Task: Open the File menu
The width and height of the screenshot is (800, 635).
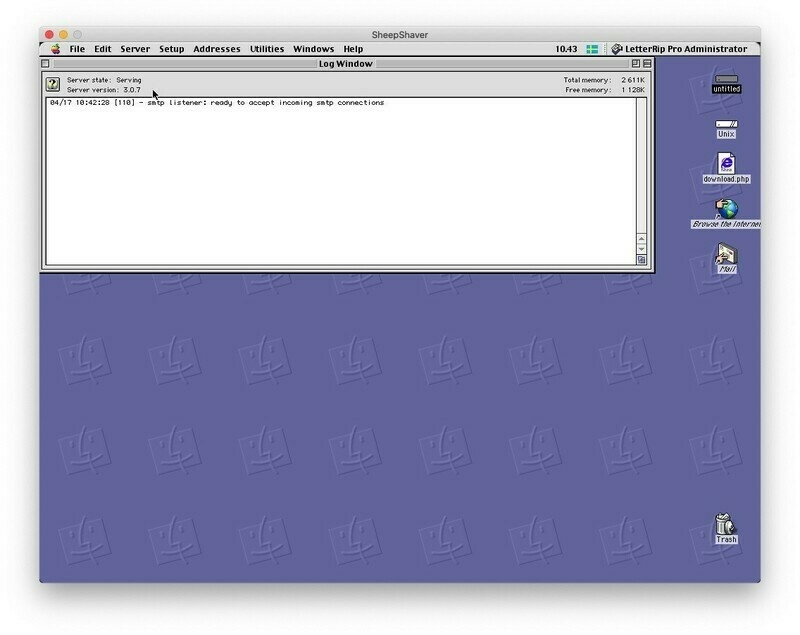Action: [x=77, y=49]
